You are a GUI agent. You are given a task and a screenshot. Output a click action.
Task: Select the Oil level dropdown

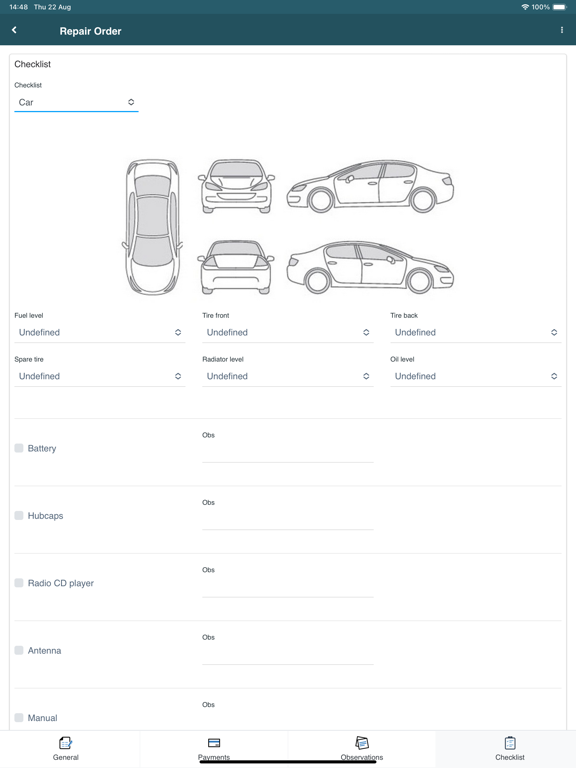click(476, 376)
